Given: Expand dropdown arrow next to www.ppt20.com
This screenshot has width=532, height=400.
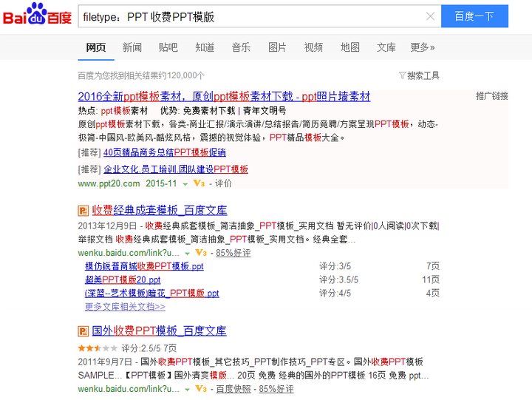Looking at the screenshot, I should (185, 184).
